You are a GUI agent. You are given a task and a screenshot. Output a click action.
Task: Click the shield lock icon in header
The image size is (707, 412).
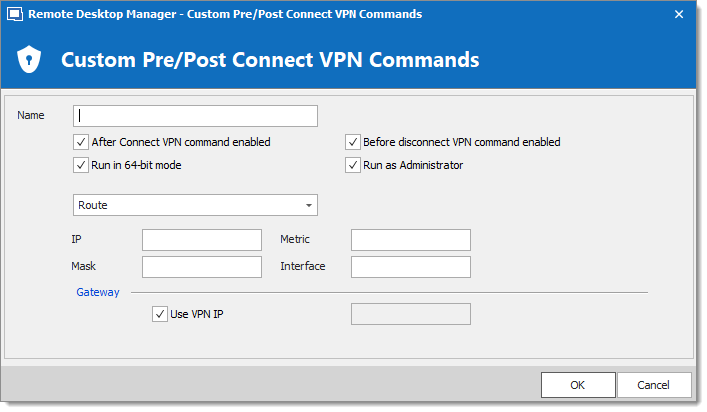click(29, 60)
